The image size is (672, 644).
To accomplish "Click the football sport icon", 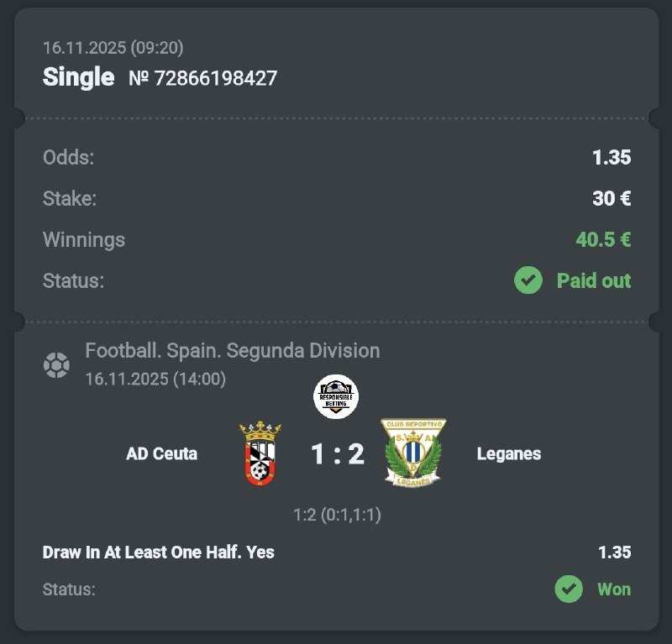I will click(x=57, y=365).
